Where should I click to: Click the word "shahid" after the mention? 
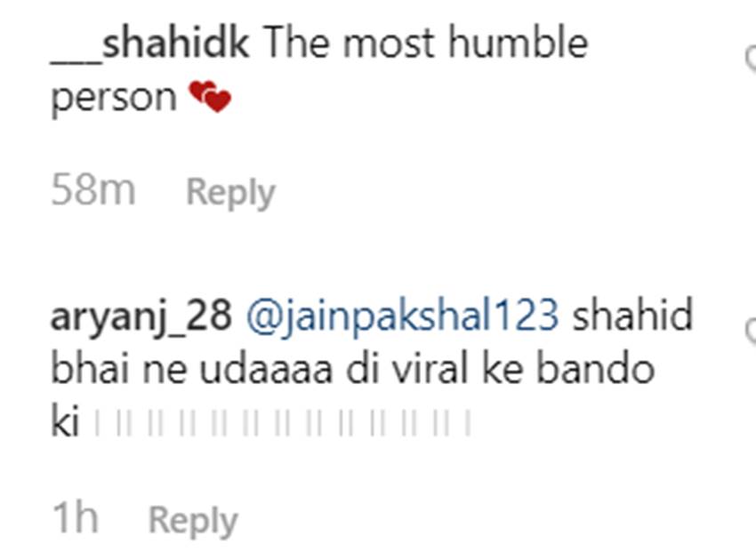click(x=632, y=316)
